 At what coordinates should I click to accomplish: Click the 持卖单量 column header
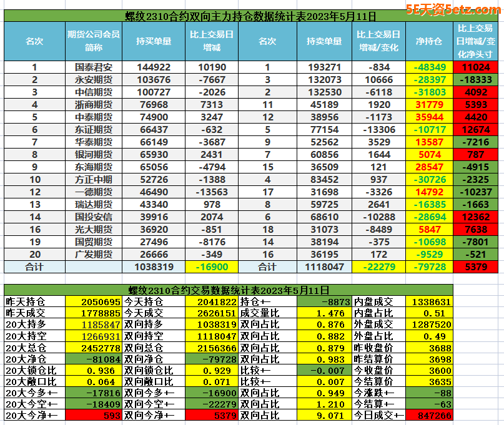324,41
